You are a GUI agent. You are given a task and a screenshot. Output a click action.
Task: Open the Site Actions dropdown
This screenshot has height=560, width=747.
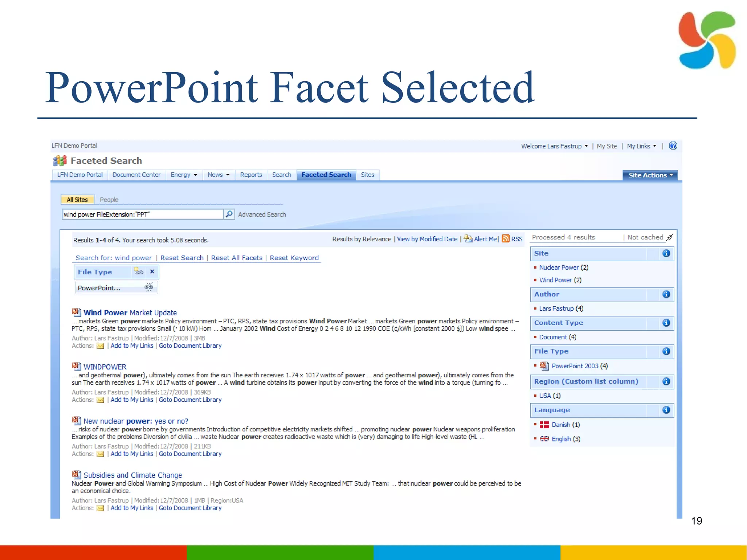(650, 175)
